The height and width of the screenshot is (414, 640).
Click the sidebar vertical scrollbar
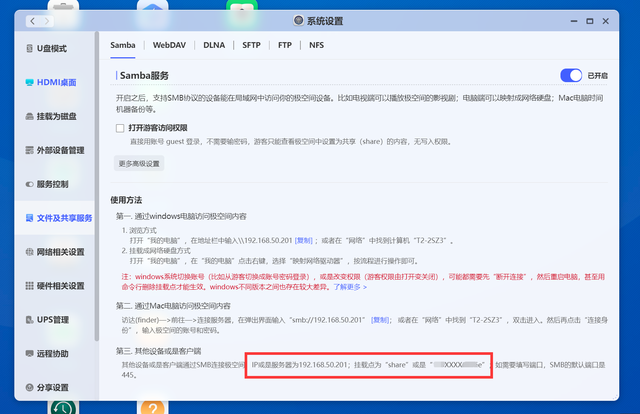(97, 186)
